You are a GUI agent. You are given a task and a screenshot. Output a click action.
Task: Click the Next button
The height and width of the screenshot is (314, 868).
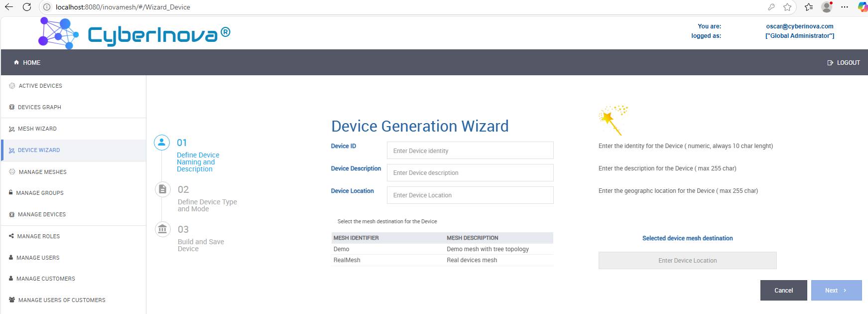point(836,291)
